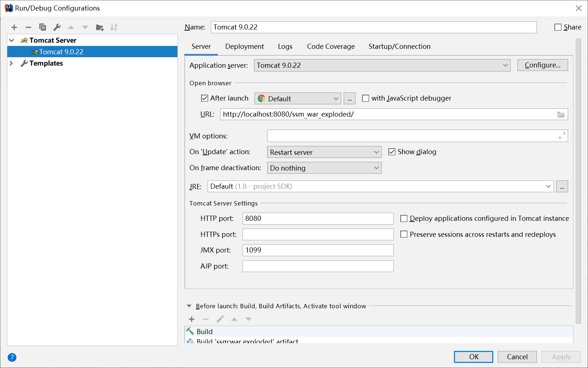Open help with the question mark icon
This screenshot has width=588, height=368.
(12, 357)
